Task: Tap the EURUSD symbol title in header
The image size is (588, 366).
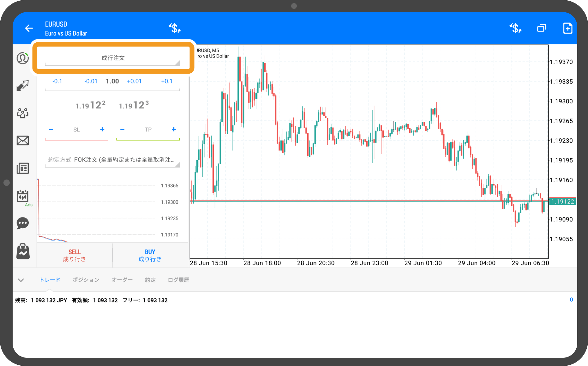Action: (x=56, y=24)
